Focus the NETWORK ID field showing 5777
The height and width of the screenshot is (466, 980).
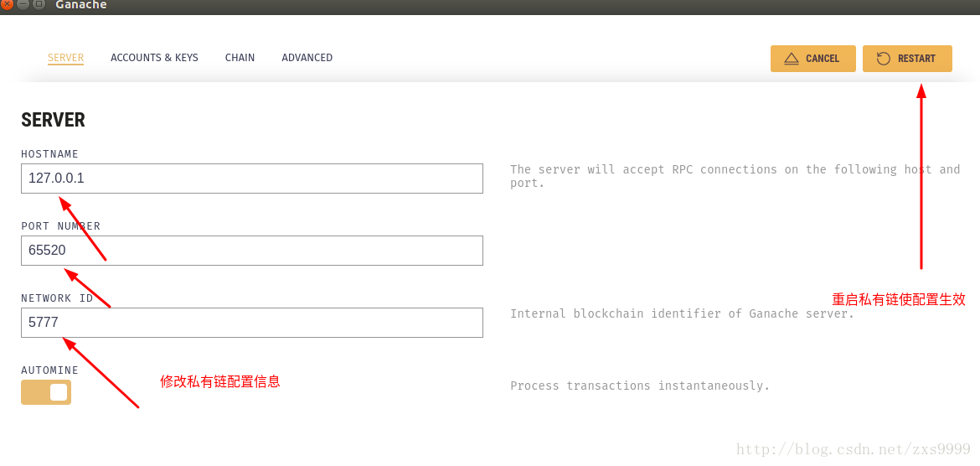pos(252,322)
